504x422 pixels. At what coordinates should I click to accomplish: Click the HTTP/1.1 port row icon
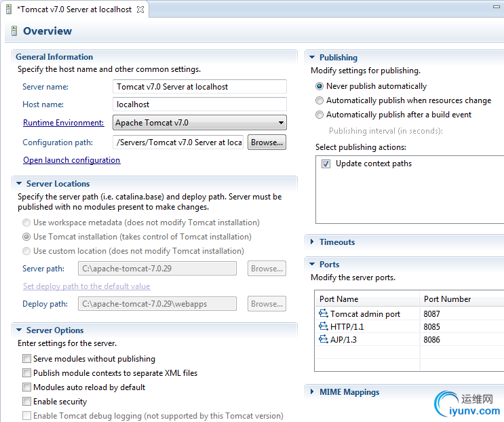[x=324, y=326]
